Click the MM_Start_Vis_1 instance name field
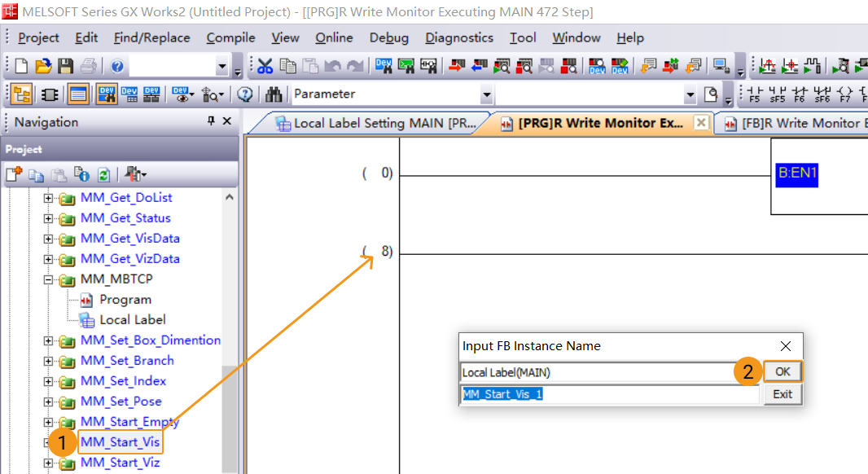Image resolution: width=868 pixels, height=474 pixels. click(x=610, y=394)
